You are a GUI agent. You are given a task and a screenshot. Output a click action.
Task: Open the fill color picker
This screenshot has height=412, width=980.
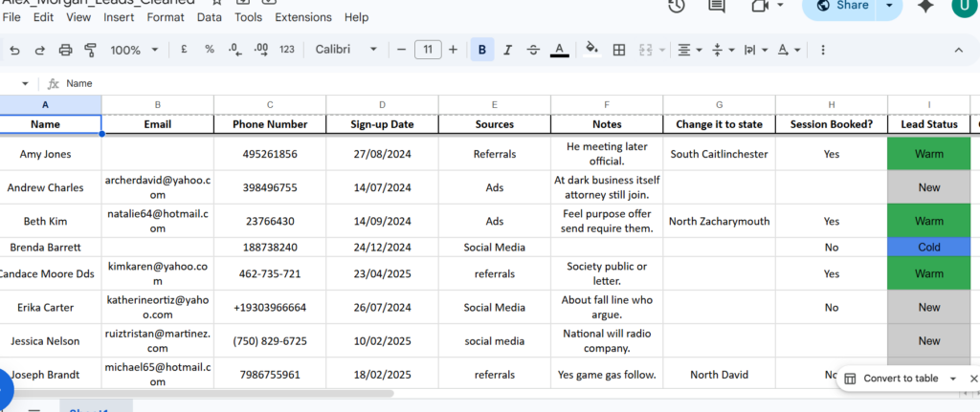(x=591, y=50)
